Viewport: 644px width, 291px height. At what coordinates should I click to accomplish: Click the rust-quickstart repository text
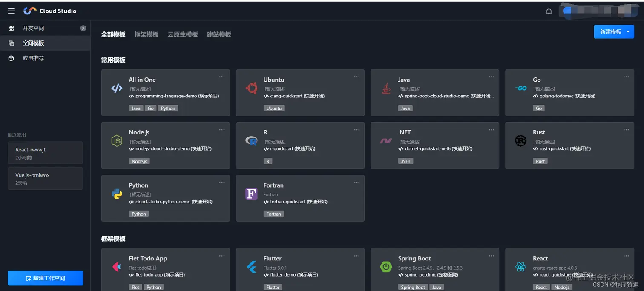click(x=562, y=149)
